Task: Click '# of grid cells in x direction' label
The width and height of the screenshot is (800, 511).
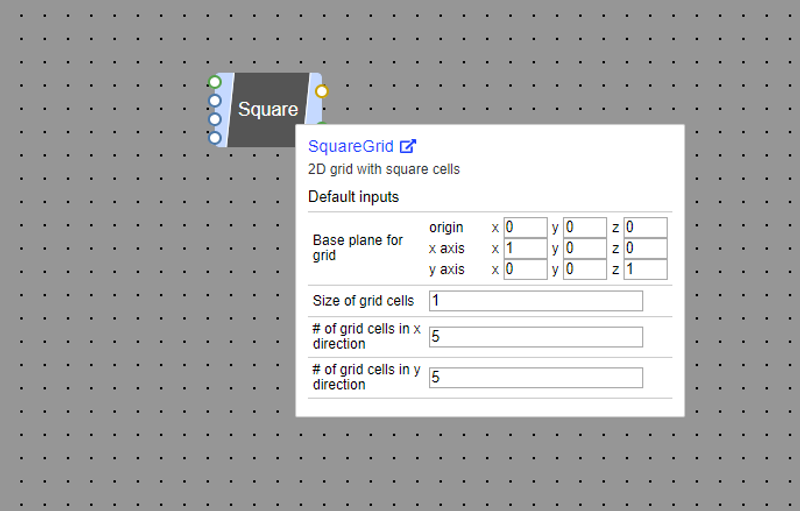Action: coord(366,337)
